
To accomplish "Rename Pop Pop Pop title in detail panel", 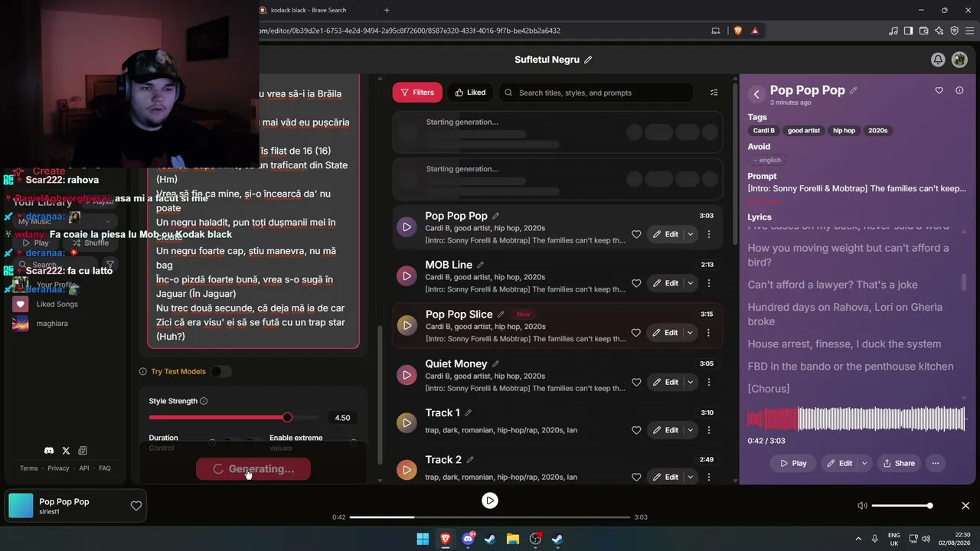I will 854,90.
